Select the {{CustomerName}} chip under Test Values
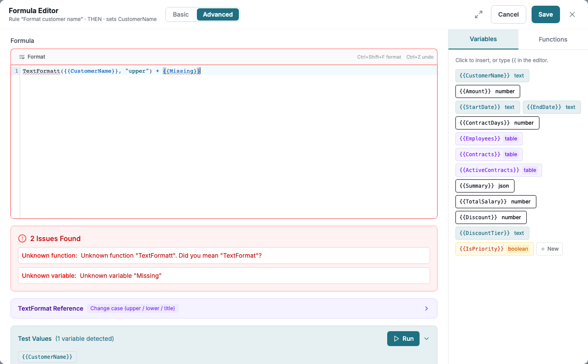 coord(47,357)
